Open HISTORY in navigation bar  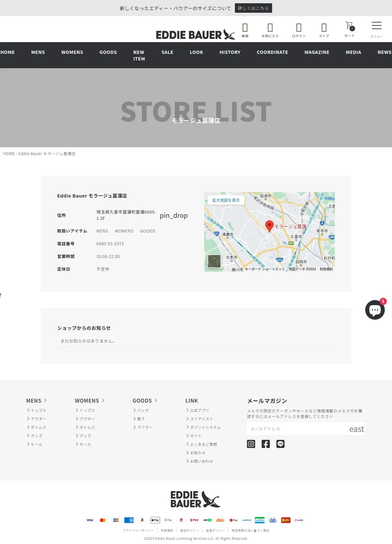click(x=230, y=52)
